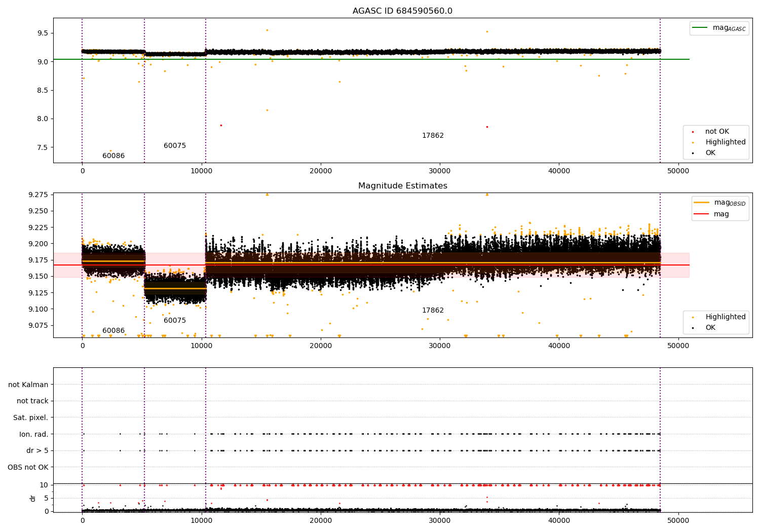Click observation label 60075 in top plot
Image resolution: width=760 pixels, height=532 pixels.
click(x=175, y=146)
